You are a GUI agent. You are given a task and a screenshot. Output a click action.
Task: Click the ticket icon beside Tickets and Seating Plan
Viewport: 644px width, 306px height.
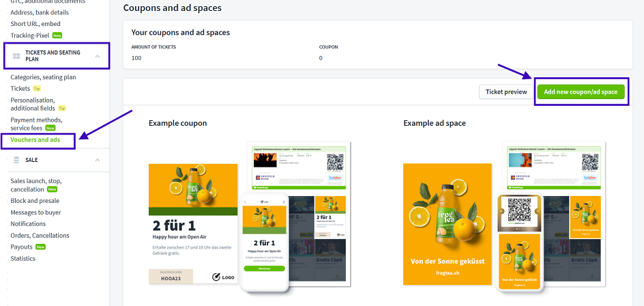(x=16, y=56)
